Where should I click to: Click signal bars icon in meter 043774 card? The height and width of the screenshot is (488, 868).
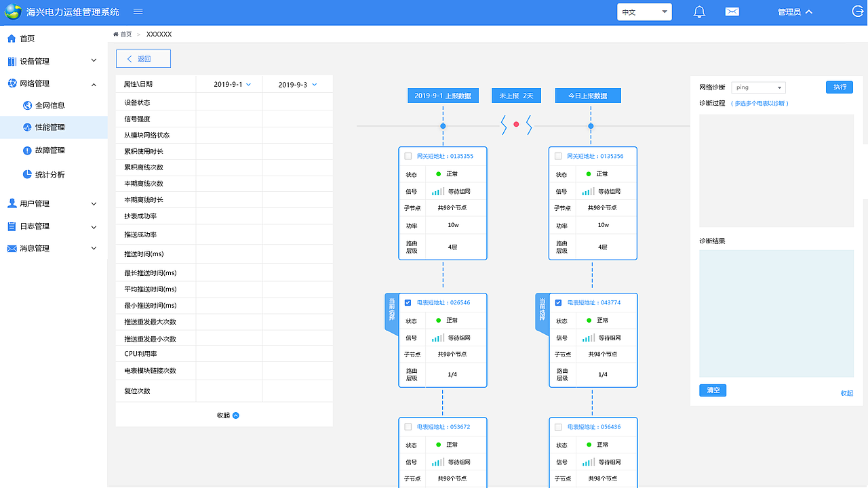coord(589,338)
